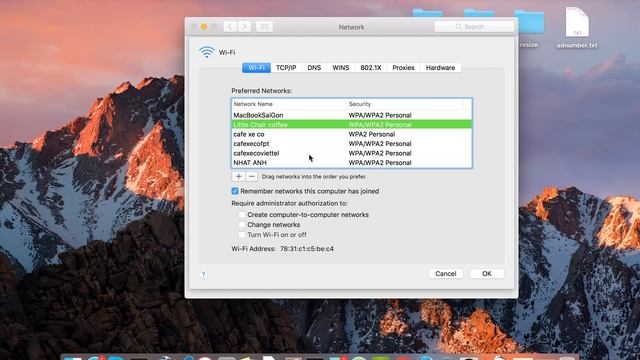640x360 pixels.
Task: Click the Security column header
Action: 405,104
